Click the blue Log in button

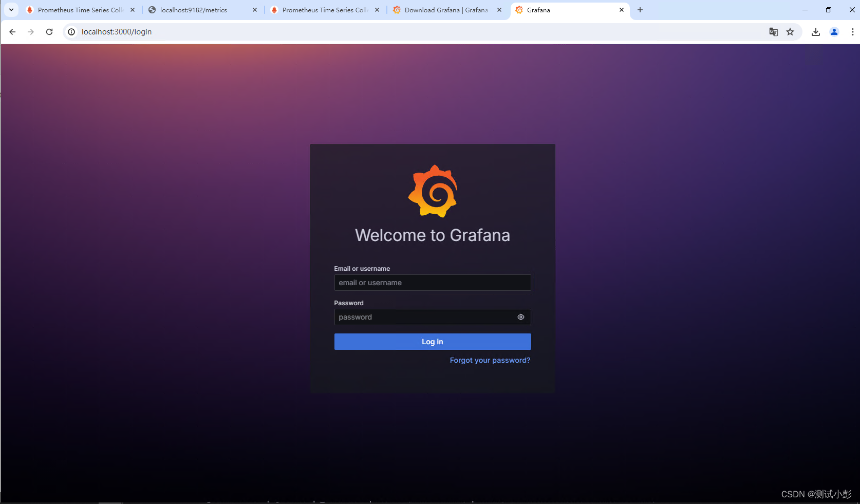coord(433,342)
